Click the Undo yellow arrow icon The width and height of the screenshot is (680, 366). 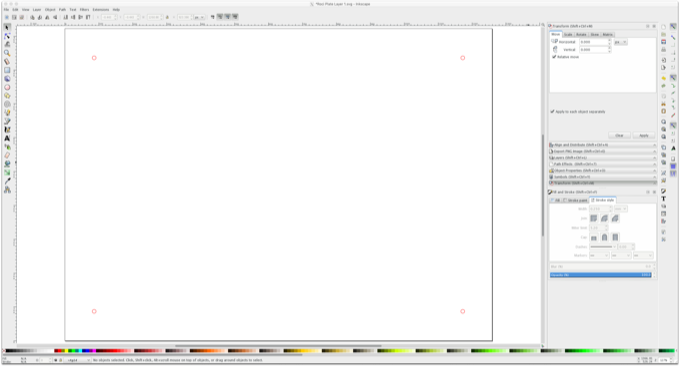(664, 78)
